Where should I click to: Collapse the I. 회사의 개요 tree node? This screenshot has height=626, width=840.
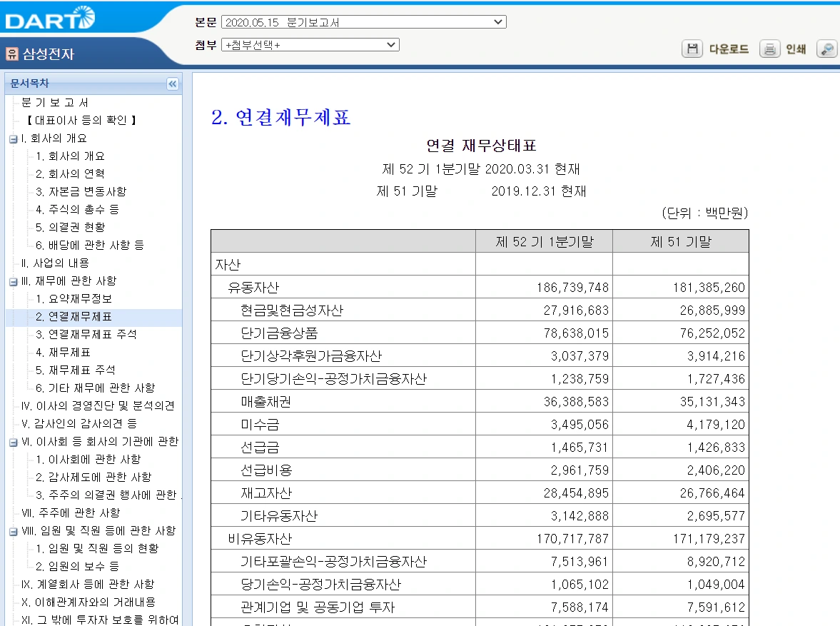point(14,139)
